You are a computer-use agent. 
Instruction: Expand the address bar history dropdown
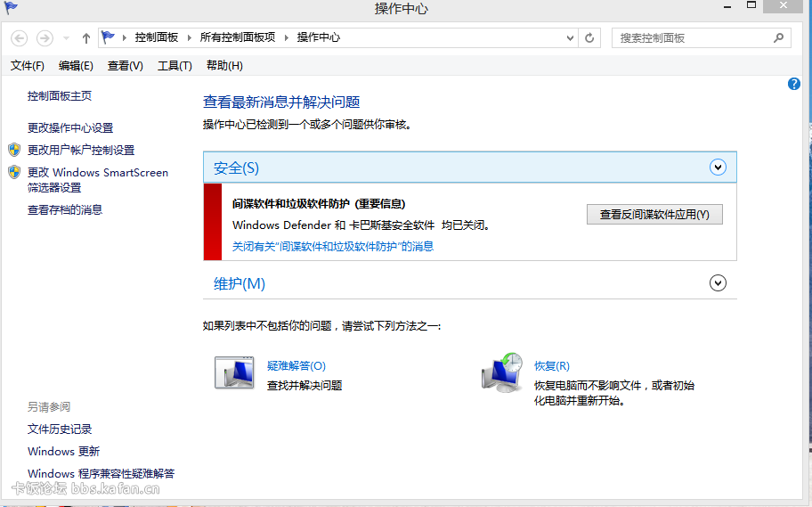tap(570, 37)
